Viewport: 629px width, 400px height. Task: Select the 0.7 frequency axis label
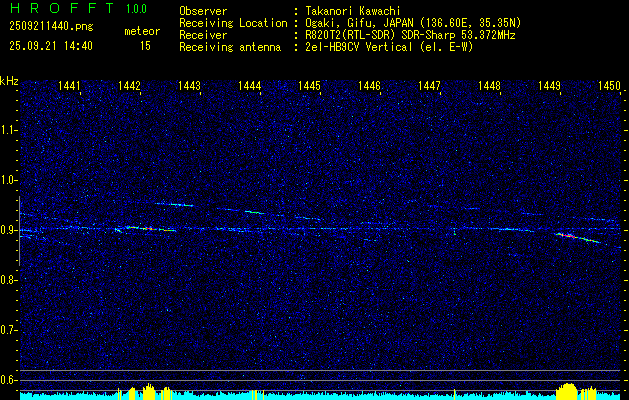[x=9, y=330]
